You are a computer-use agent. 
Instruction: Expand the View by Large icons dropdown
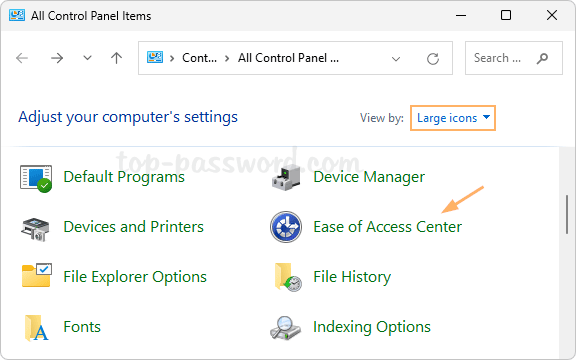tap(453, 118)
